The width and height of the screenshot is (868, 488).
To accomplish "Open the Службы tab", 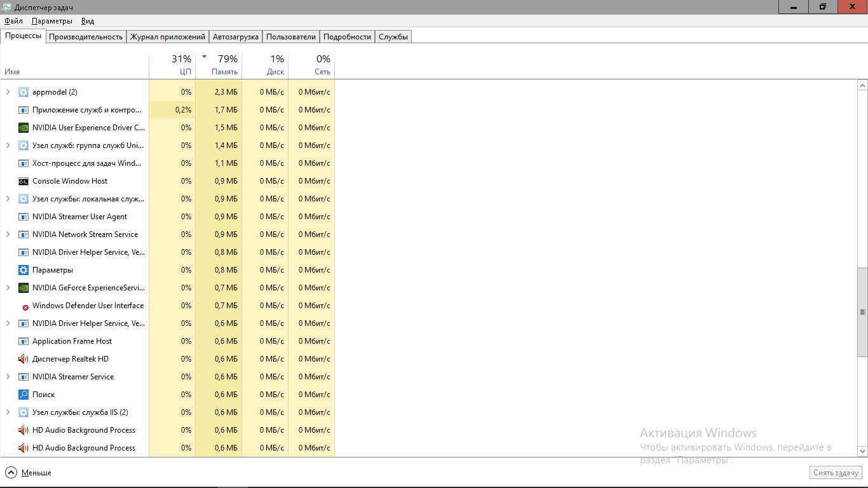I will [x=393, y=37].
